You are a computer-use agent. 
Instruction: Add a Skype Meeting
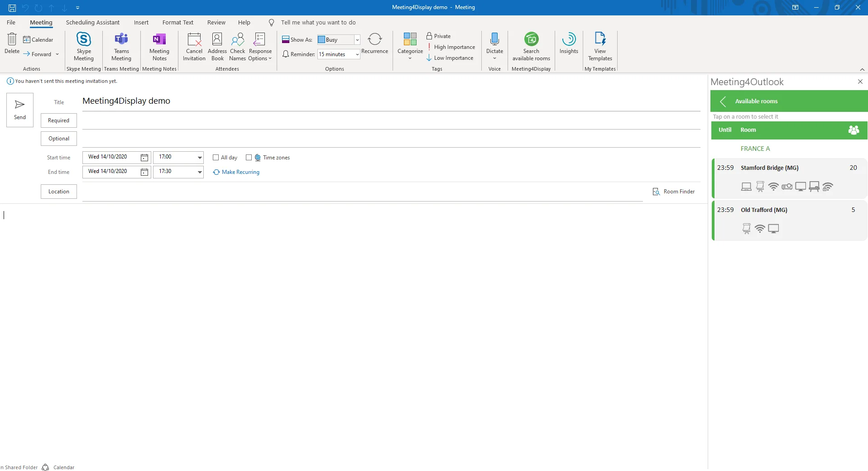click(84, 47)
